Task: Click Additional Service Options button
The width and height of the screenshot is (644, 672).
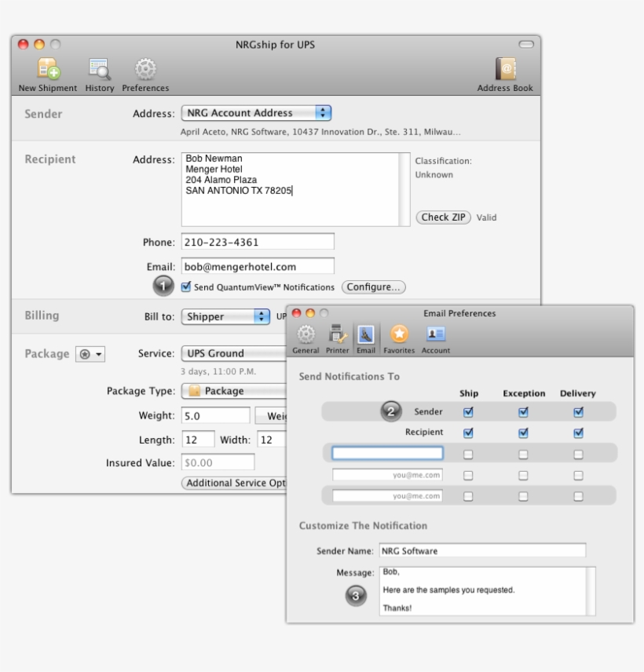Action: click(234, 483)
